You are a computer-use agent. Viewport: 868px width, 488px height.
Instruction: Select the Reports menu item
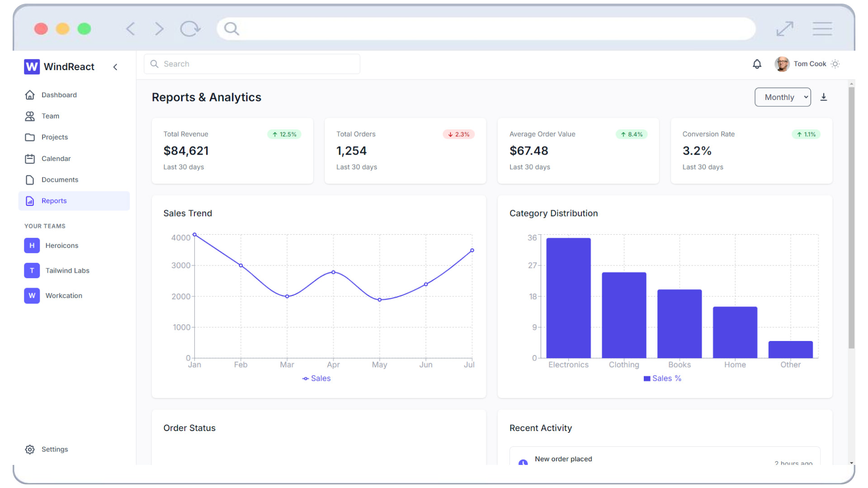point(74,201)
